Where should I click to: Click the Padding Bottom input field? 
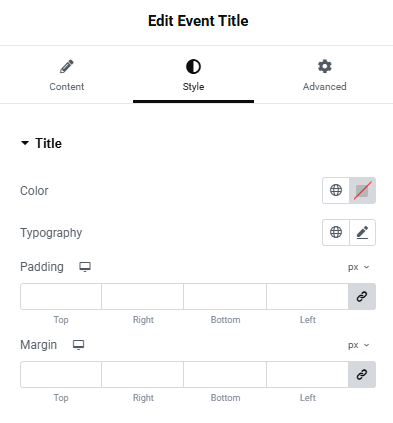[x=225, y=296]
